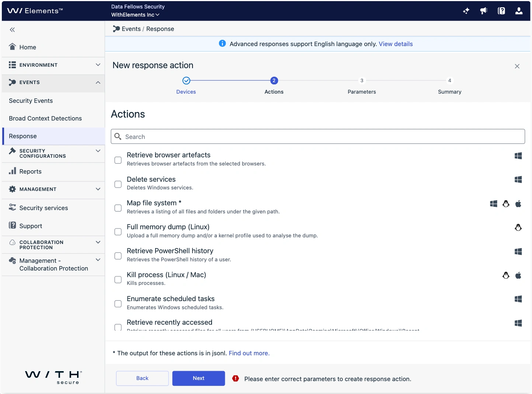
Task: Open the user account profile icon
Action: (x=519, y=11)
